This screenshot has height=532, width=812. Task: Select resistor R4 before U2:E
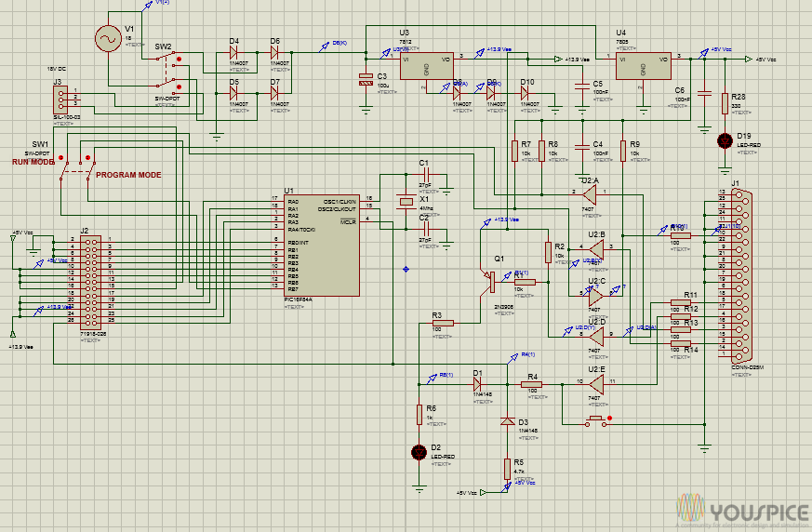(x=532, y=384)
